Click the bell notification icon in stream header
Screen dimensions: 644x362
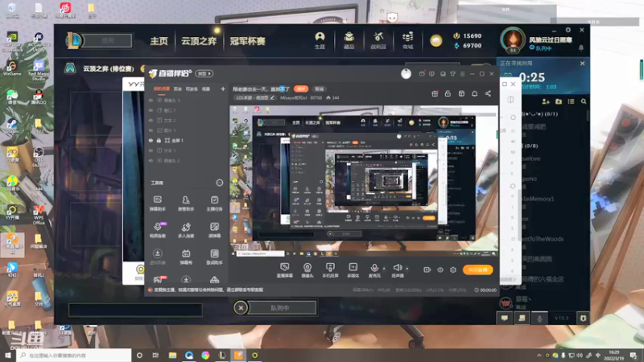tap(474, 93)
